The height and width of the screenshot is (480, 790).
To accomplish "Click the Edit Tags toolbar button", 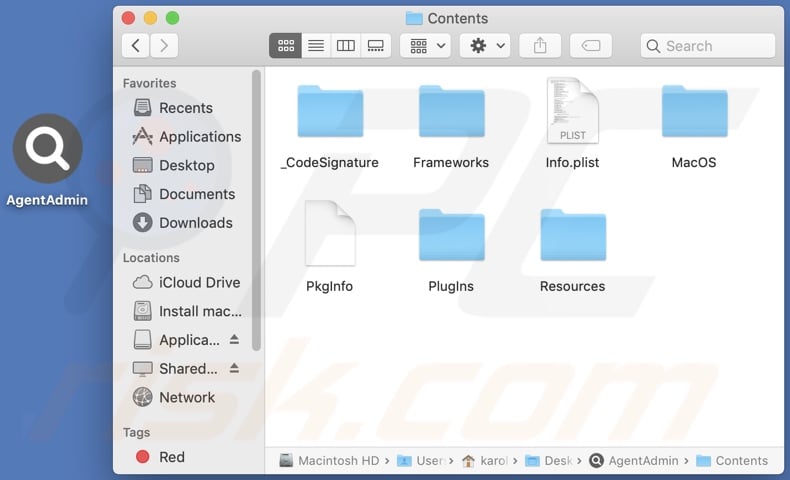I will [x=590, y=46].
